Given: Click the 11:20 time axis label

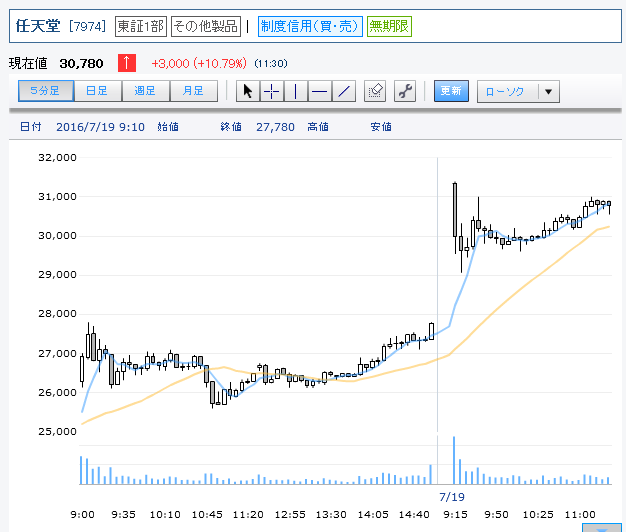Looking at the screenshot, I should click(248, 514).
